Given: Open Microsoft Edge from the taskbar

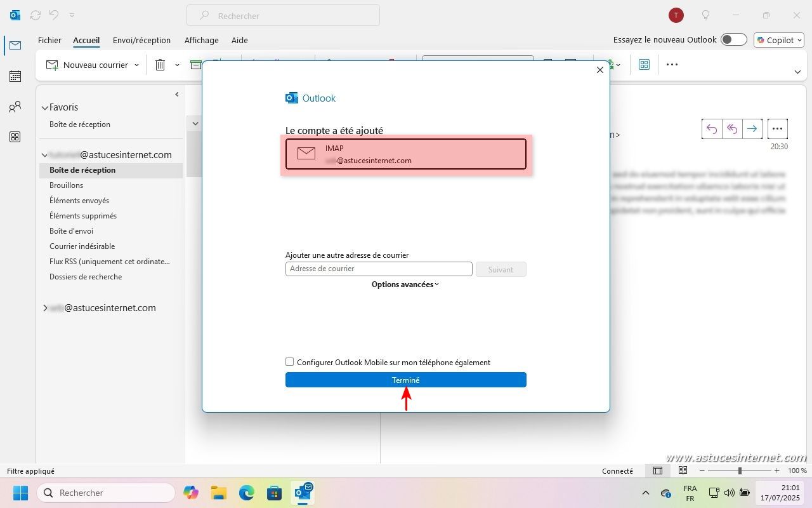Looking at the screenshot, I should click(x=247, y=493).
